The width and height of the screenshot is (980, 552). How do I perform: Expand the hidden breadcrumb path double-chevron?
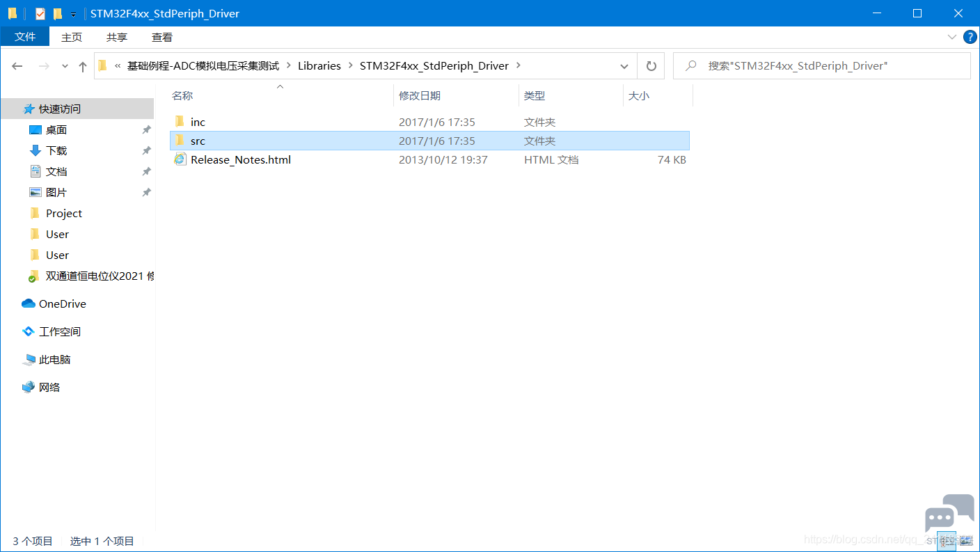tap(118, 66)
